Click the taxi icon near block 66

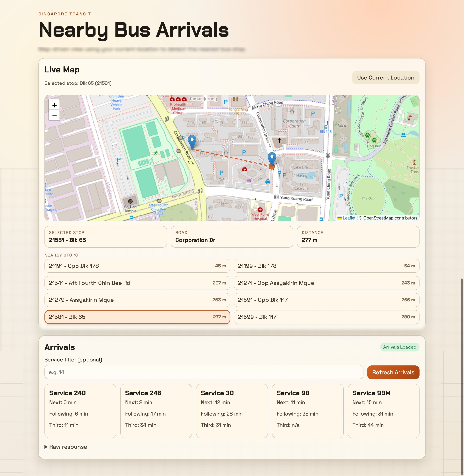[268, 181]
